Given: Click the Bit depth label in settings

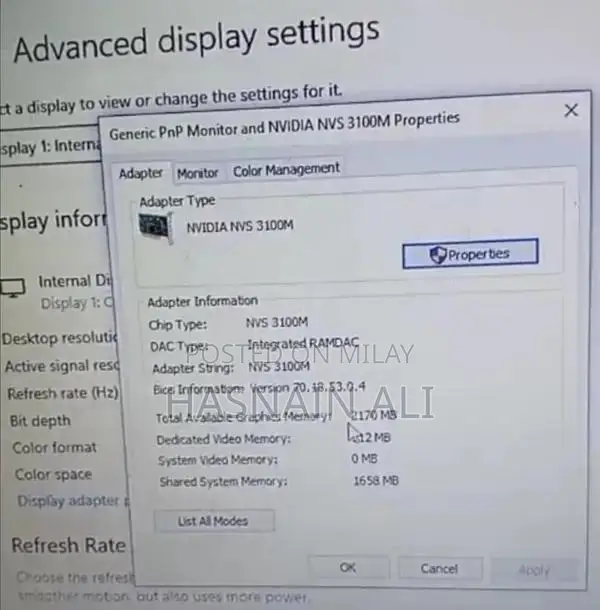Looking at the screenshot, I should (40, 421).
